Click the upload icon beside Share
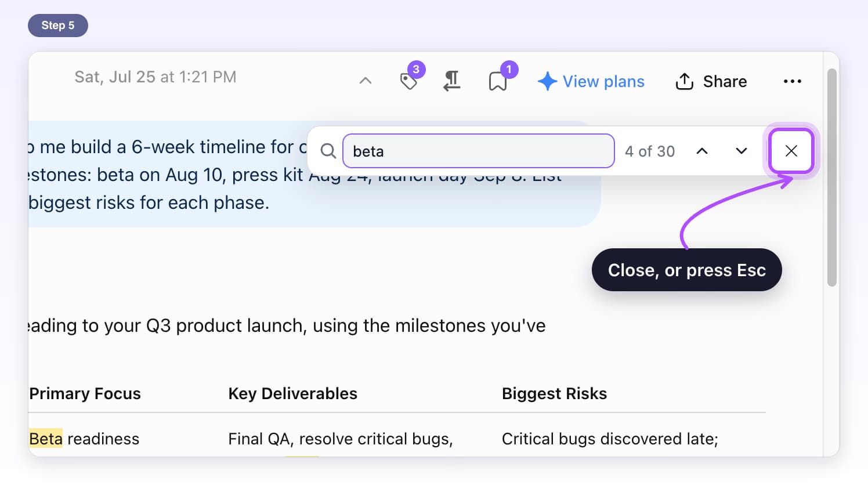Viewport: 868px width, 485px height. tap(685, 81)
